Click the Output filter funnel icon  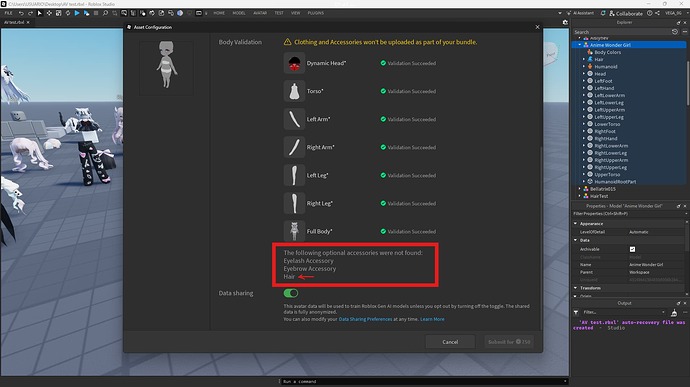point(576,313)
